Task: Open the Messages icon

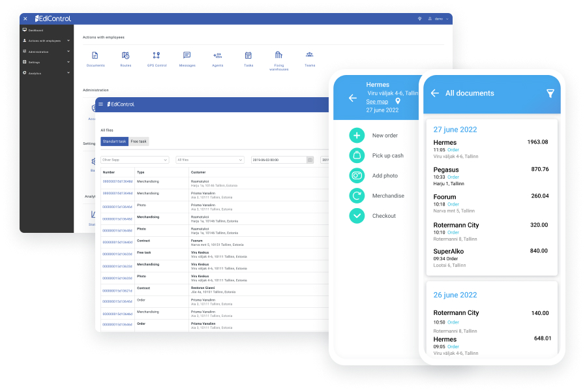Action: [187, 55]
